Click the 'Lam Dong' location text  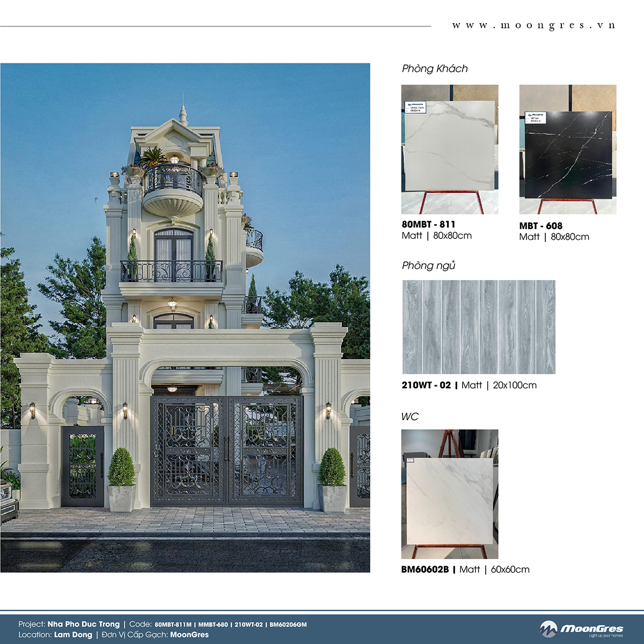[x=73, y=634]
